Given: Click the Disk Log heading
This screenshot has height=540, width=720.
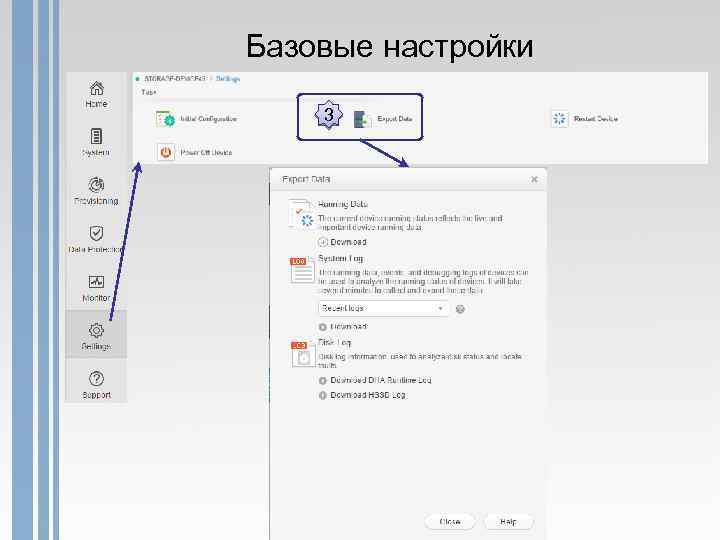Looking at the screenshot, I should point(335,343).
